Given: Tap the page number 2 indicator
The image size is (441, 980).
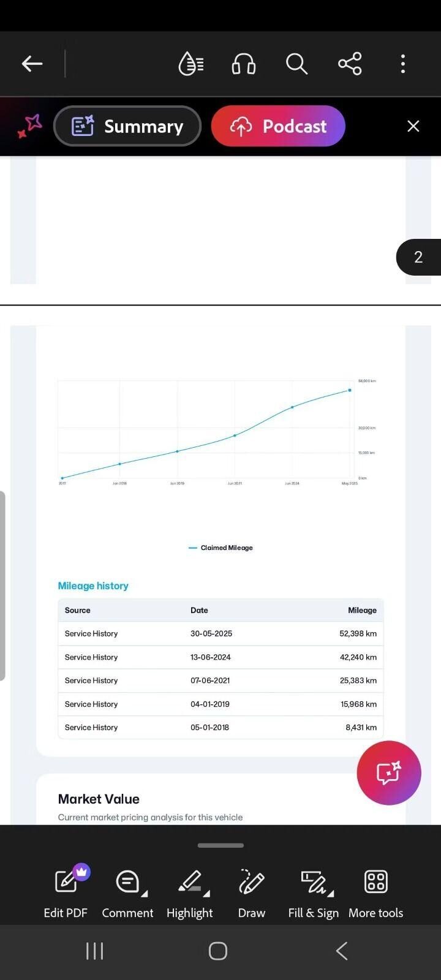Looking at the screenshot, I should point(418,257).
